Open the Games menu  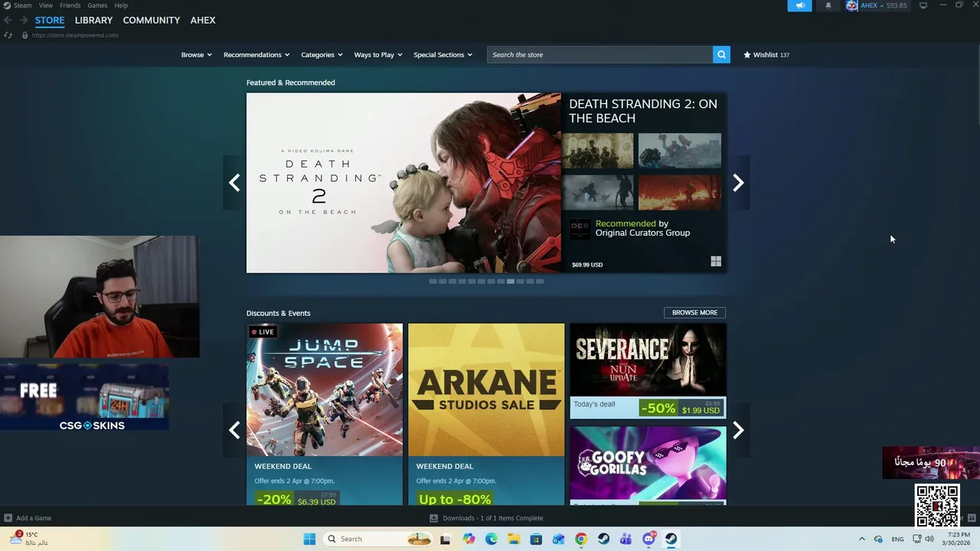97,5
